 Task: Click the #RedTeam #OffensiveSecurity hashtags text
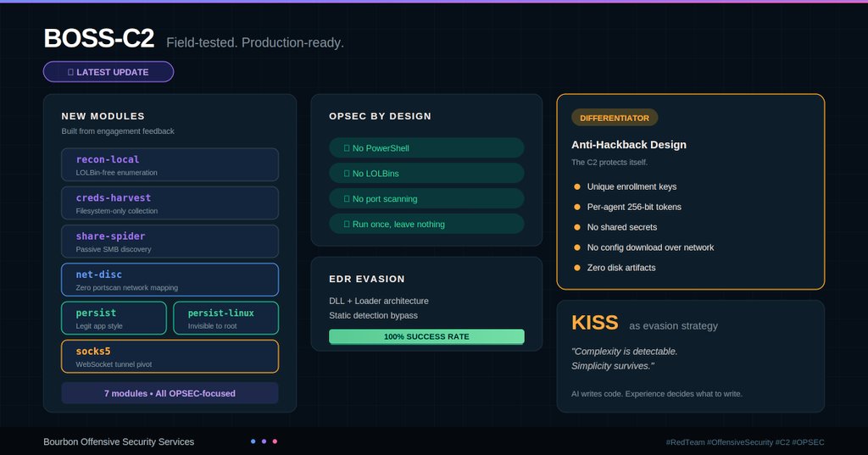(x=745, y=441)
